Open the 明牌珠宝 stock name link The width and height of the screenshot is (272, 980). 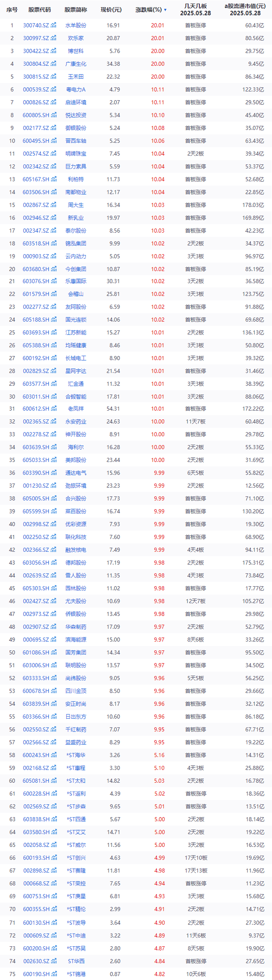tap(76, 154)
